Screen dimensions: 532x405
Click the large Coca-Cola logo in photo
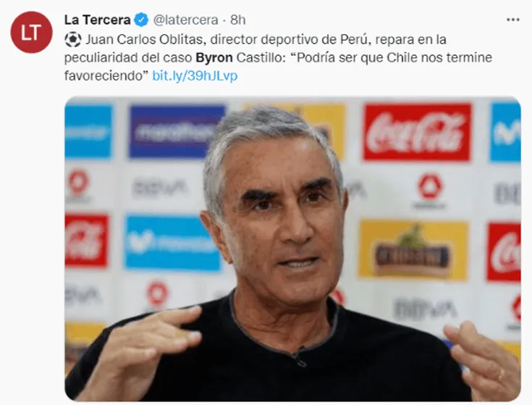click(418, 133)
